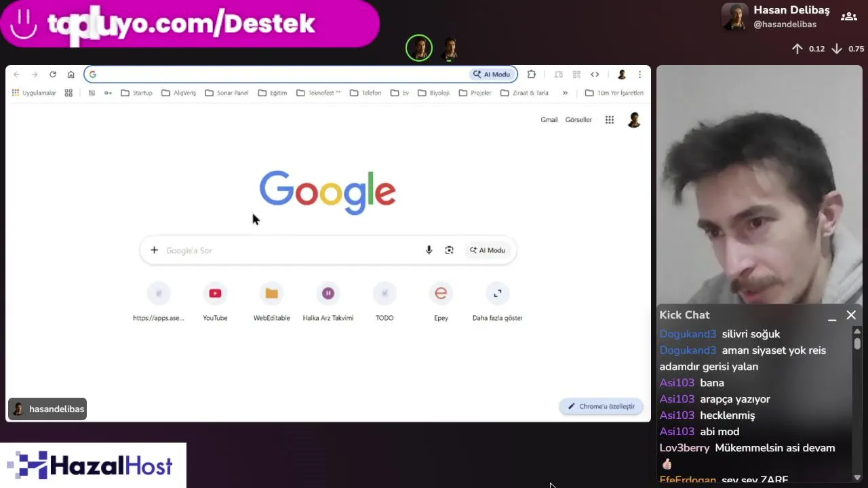Viewport: 868px width, 488px height.
Task: Open the Ziraat & Tarla bookmark folder
Action: (525, 93)
